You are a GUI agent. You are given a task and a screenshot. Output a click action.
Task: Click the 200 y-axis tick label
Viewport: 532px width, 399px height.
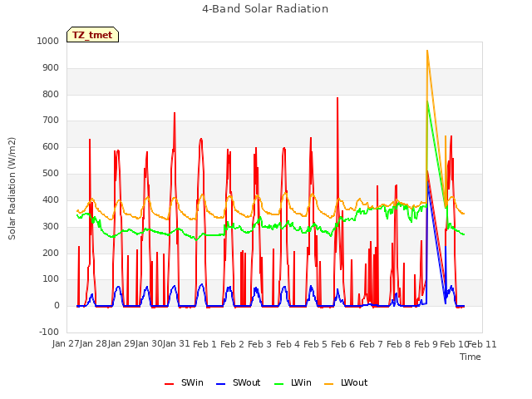[x=51, y=253]
